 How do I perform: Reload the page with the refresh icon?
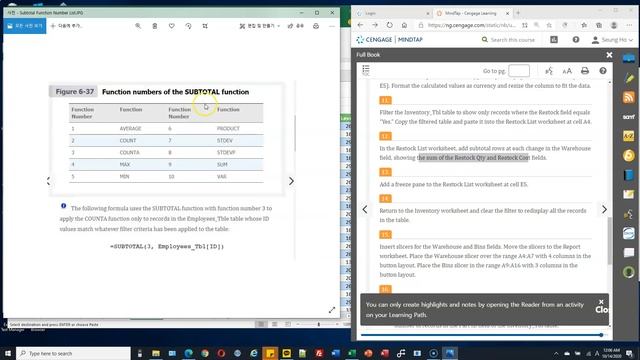pyautogui.click(x=389, y=25)
